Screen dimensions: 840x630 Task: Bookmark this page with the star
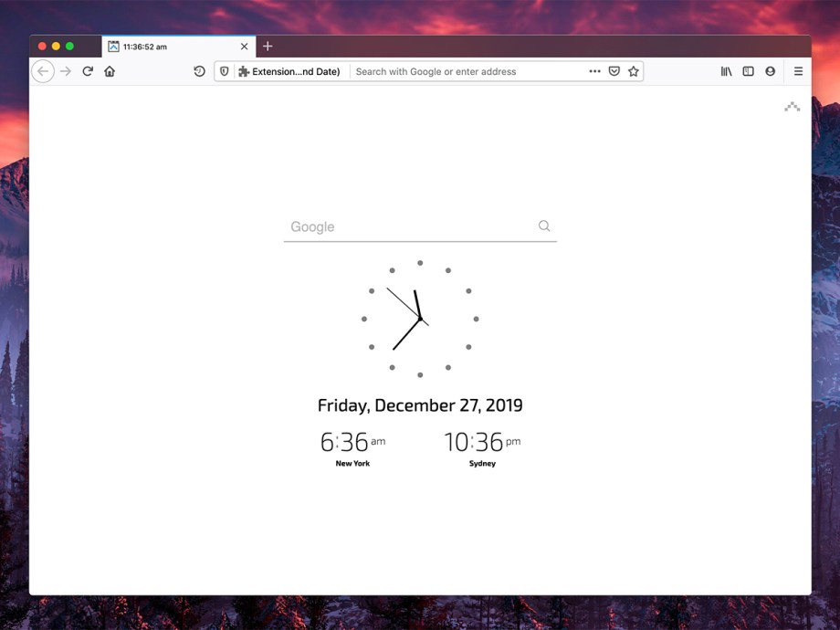click(x=634, y=70)
